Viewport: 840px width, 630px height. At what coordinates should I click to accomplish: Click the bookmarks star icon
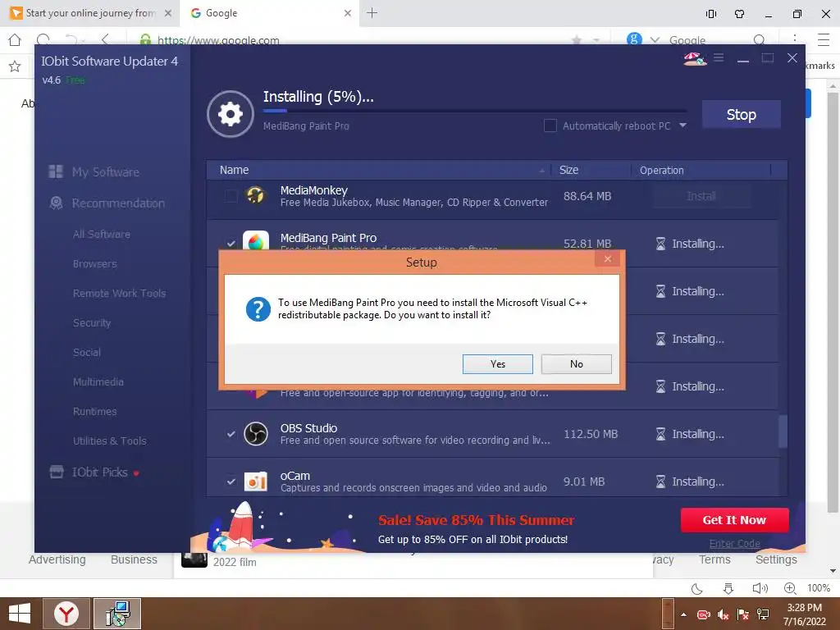15,66
